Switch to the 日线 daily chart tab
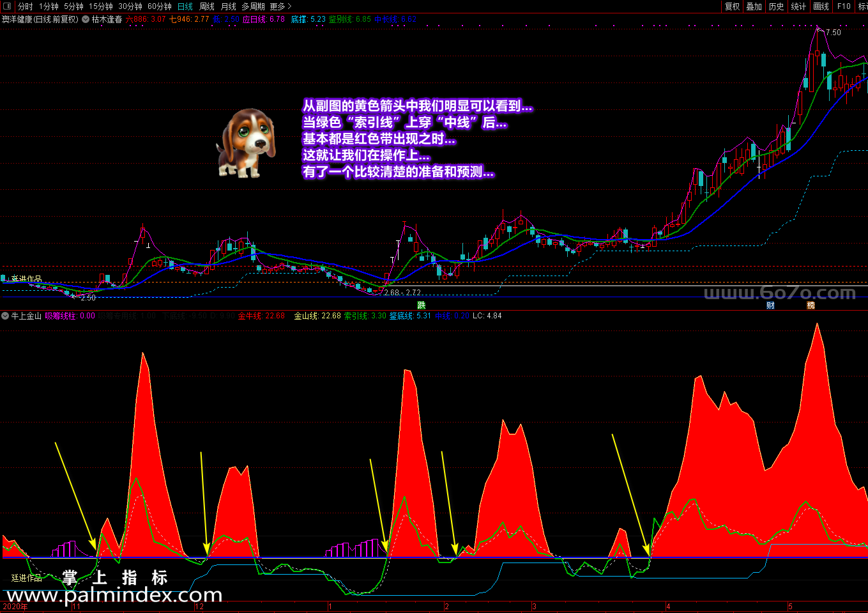 click(x=185, y=6)
